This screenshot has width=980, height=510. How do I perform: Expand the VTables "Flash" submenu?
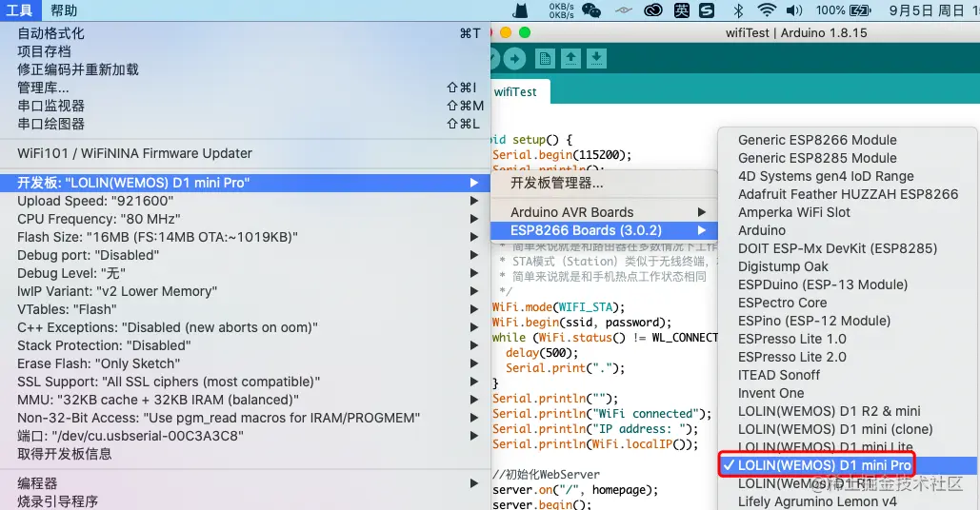pyautogui.click(x=245, y=309)
